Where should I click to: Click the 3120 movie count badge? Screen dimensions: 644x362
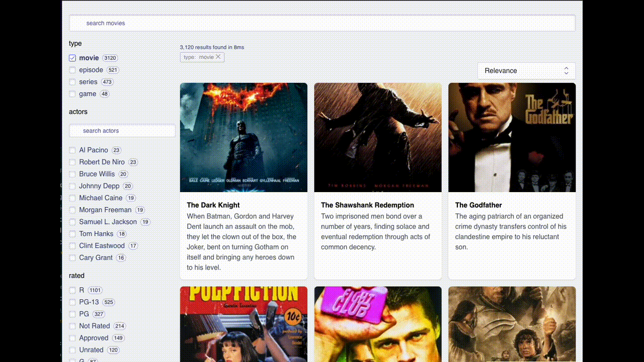pos(110,58)
